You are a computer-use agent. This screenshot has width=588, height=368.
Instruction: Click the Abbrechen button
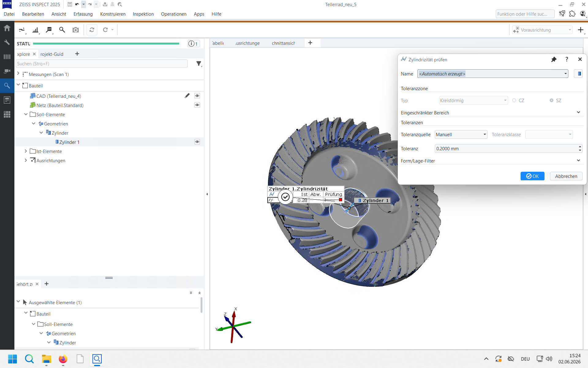[566, 176]
